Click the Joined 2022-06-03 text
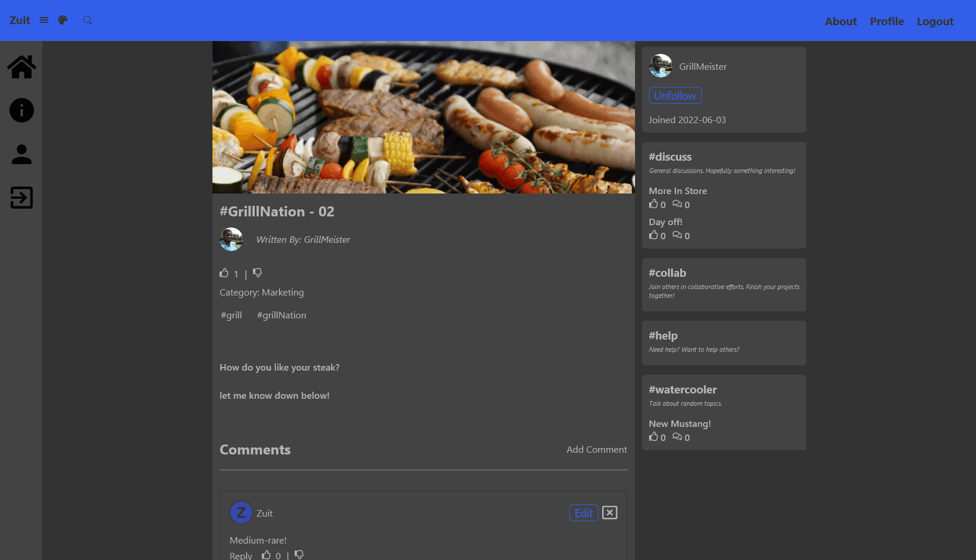Viewport: 976px width, 560px height. (x=687, y=120)
